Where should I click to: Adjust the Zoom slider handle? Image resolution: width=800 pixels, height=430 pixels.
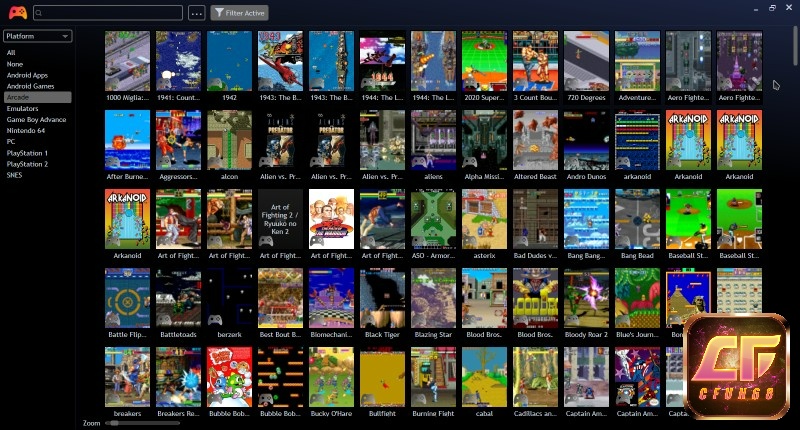point(114,423)
